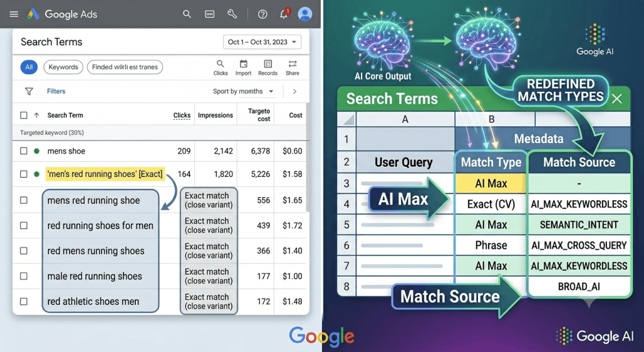Click the Records toolbar icon
This screenshot has height=352, width=644.
tap(268, 68)
